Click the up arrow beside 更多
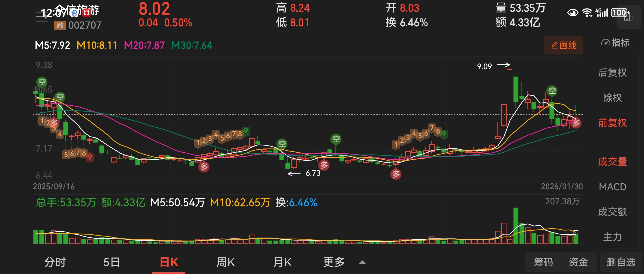644x274 pixels. 362,262
